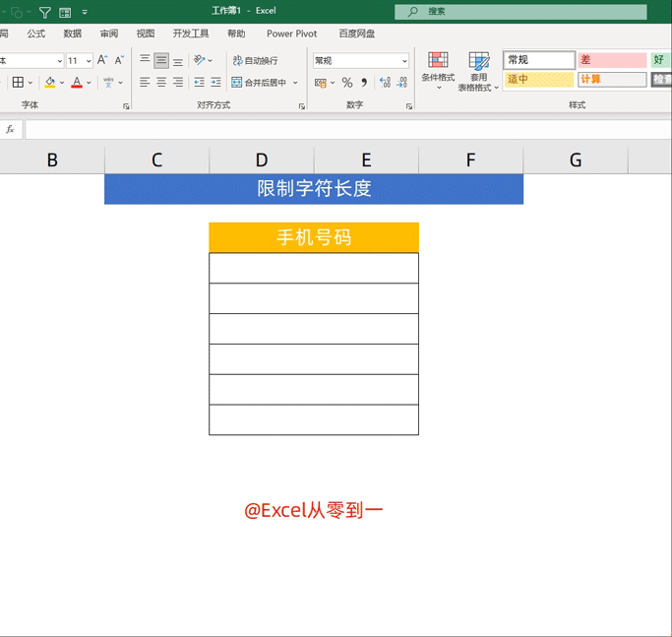
Task: Click the decrease decimal icon
Action: [402, 82]
